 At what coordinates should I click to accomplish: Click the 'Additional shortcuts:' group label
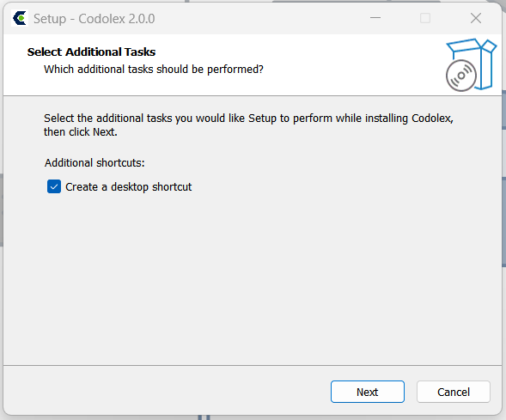94,162
